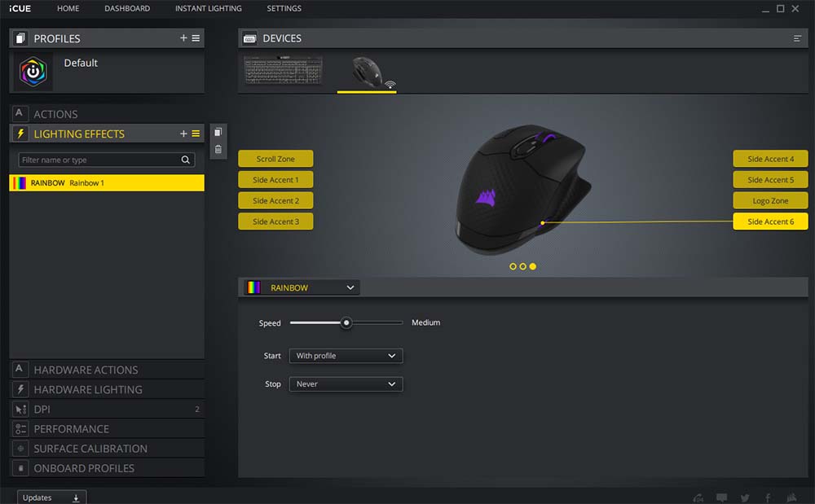The height and width of the screenshot is (504, 815).
Task: Click the DPI cursor icon
Action: (20, 409)
